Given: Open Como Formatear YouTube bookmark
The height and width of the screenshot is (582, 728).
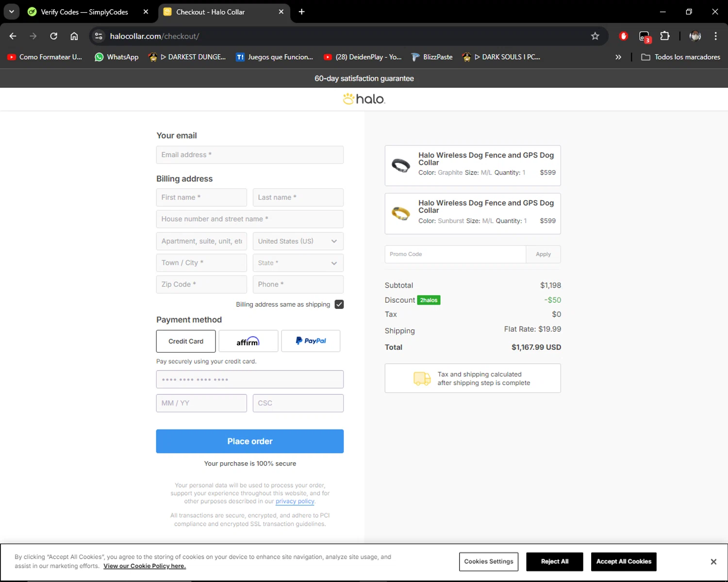Looking at the screenshot, I should click(x=45, y=57).
